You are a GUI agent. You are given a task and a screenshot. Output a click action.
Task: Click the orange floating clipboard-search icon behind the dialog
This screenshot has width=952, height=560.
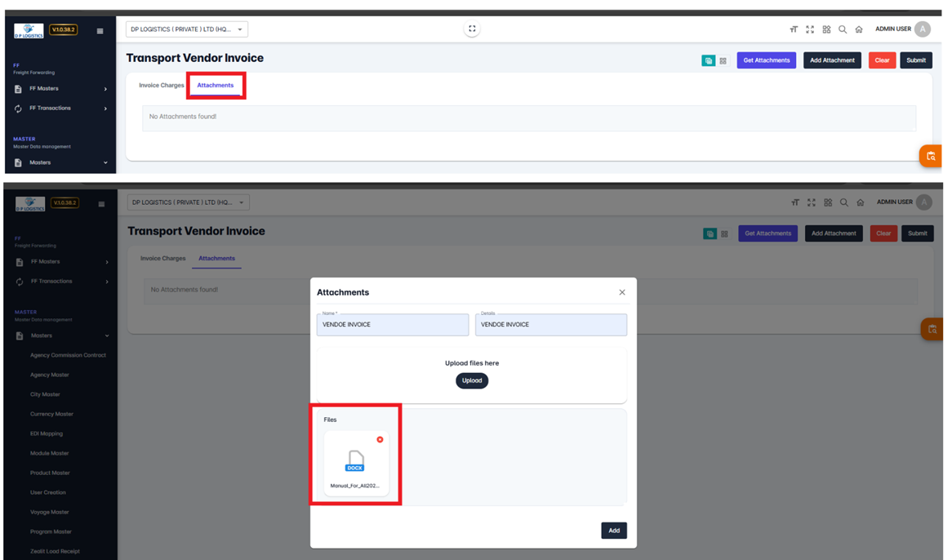coord(930,329)
